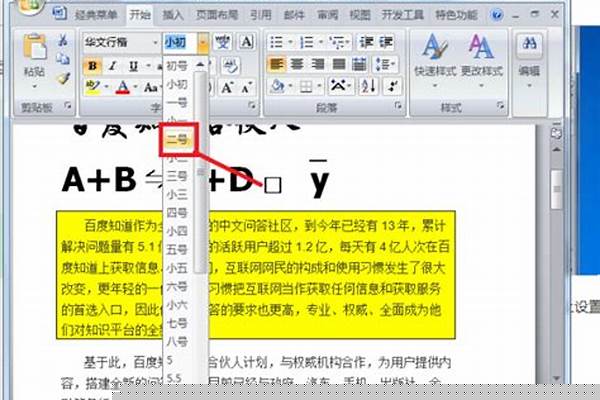
Task: Select the Format Painter brush
Action: (x=63, y=78)
